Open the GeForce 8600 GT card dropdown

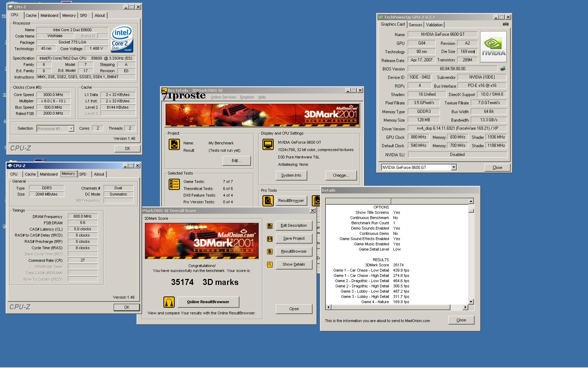pyautogui.click(x=454, y=168)
